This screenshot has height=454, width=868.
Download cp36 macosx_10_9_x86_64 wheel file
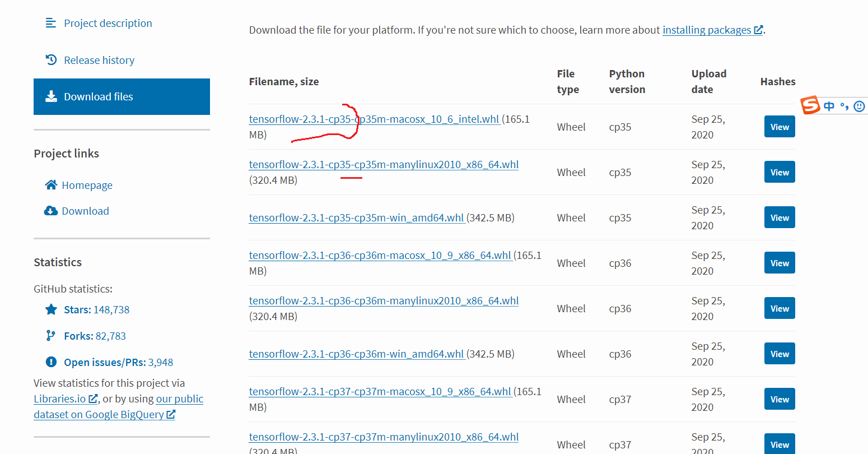click(x=380, y=255)
